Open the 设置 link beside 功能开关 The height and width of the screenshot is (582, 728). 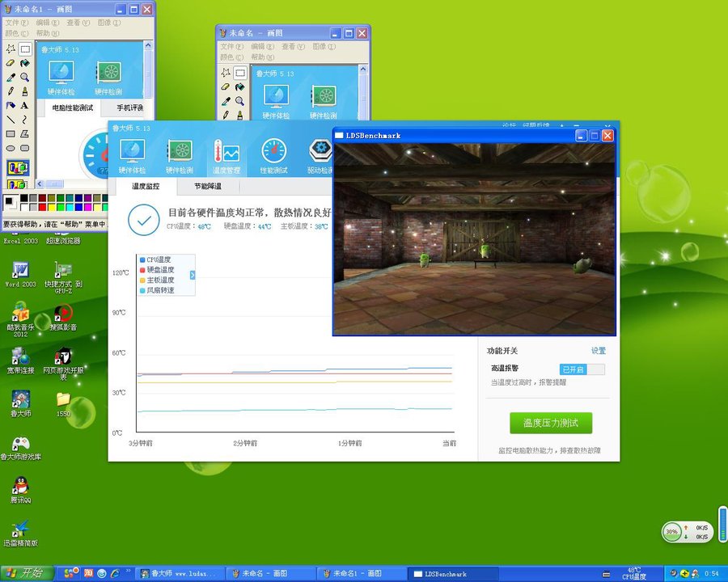pyautogui.click(x=598, y=351)
